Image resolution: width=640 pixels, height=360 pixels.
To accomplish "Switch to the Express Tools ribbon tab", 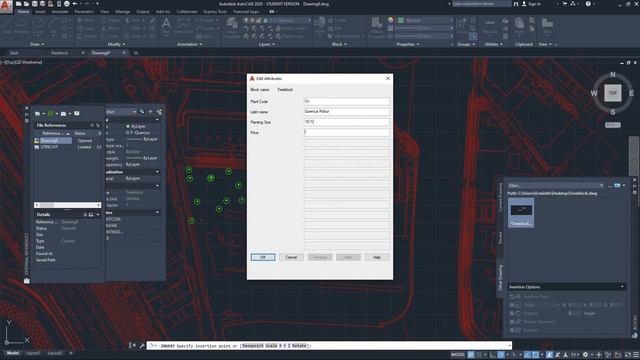I will pyautogui.click(x=215, y=12).
